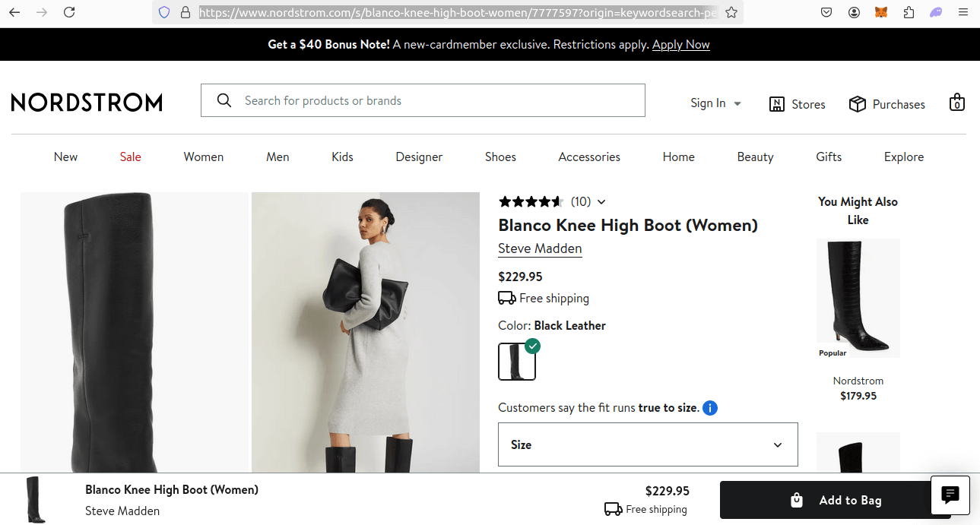Viewport: 980px width, 525px height.
Task: Open the Size dropdown
Action: pyautogui.click(x=648, y=444)
